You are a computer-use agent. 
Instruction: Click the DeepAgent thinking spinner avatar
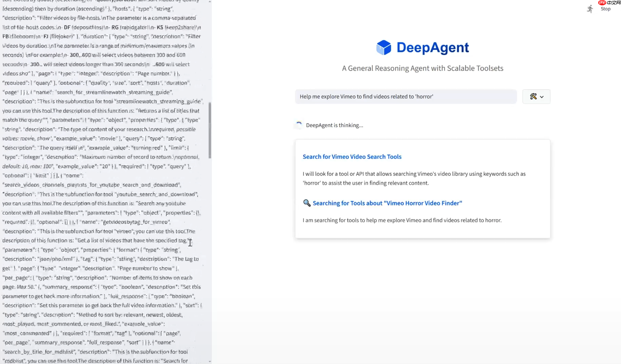pyautogui.click(x=299, y=125)
